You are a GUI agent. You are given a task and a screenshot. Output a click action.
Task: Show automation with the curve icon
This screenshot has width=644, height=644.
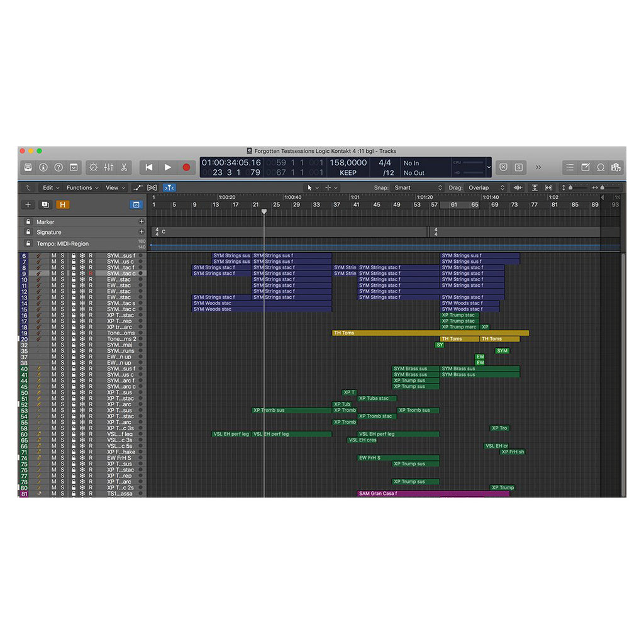(138, 187)
